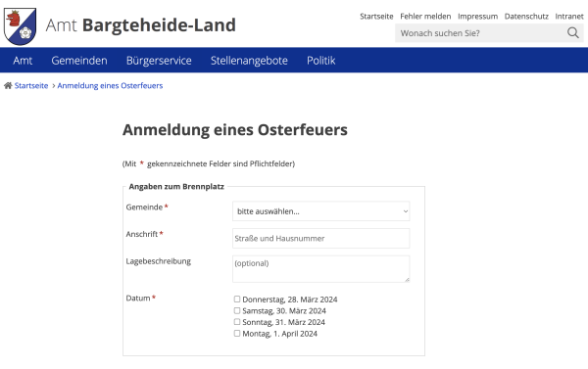The height and width of the screenshot is (369, 588).
Task: Open the Fehler melden link
Action: click(425, 17)
